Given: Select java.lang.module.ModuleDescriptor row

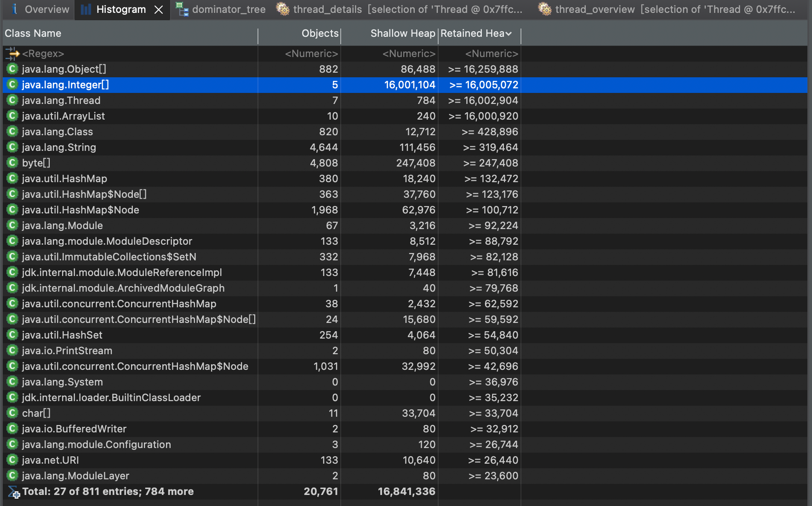Looking at the screenshot, I should pyautogui.click(x=405, y=241).
